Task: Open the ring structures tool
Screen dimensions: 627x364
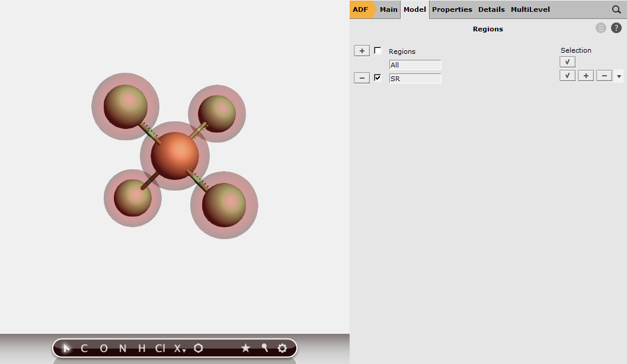Action: 198,348
